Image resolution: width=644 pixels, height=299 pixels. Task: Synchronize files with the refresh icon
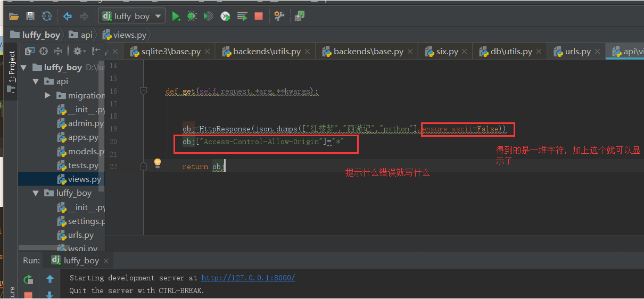coord(47,16)
